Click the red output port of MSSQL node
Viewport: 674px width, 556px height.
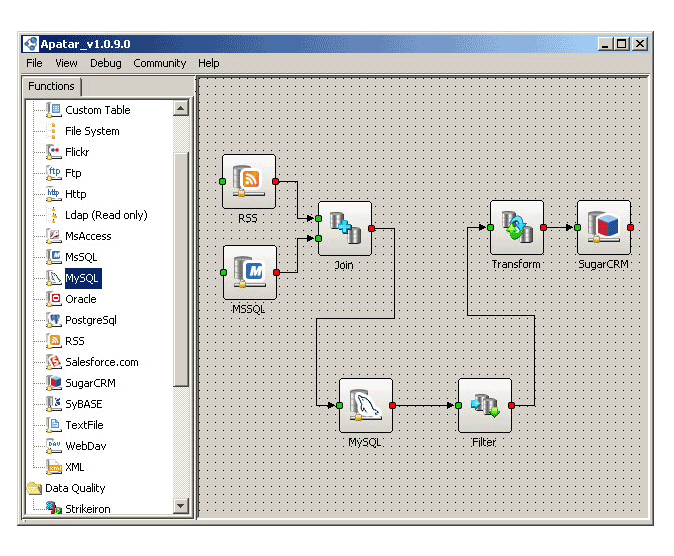276,272
